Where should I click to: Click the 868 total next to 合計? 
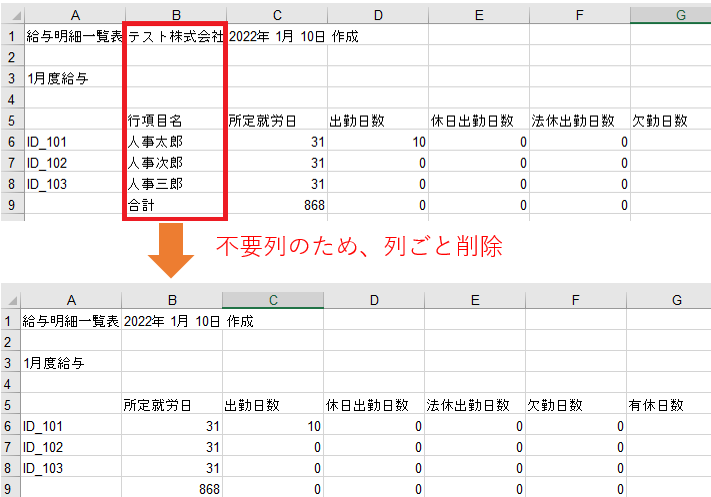pyautogui.click(x=277, y=205)
